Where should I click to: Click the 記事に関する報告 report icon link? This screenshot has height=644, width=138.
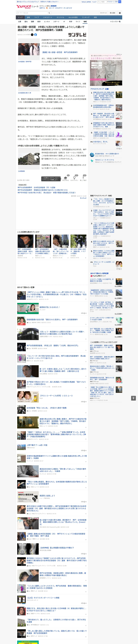click(x=23, y=180)
